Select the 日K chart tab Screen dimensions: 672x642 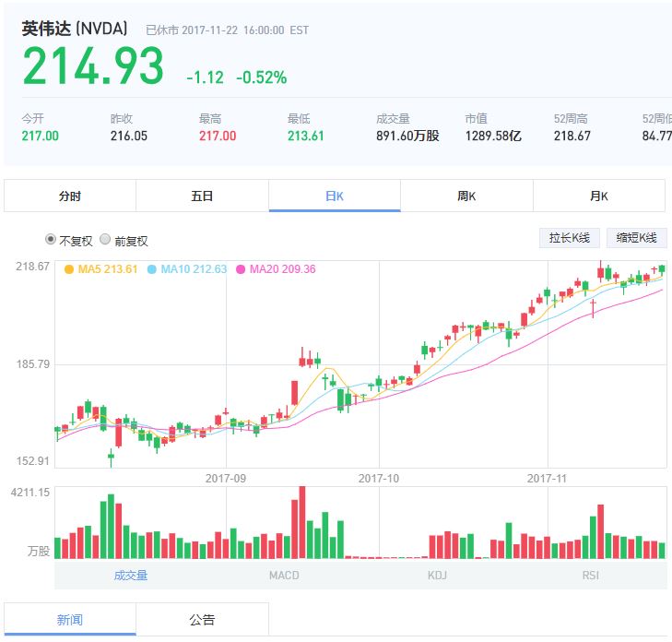(x=335, y=196)
